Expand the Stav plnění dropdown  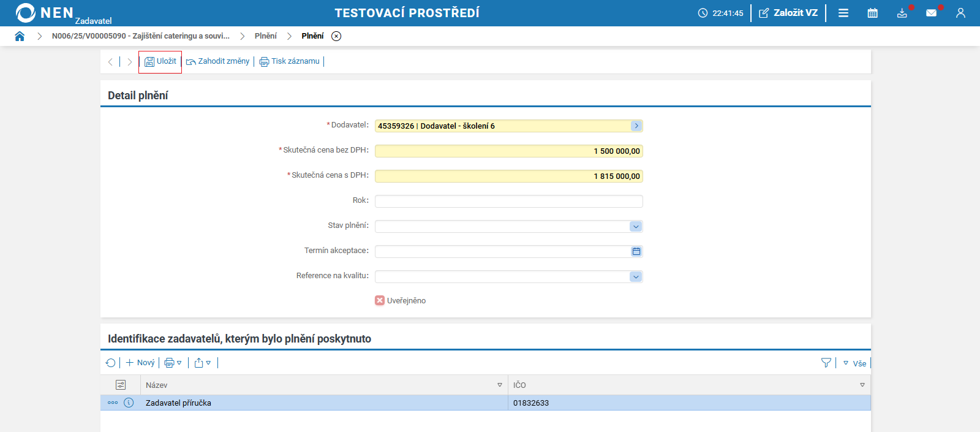[636, 226]
